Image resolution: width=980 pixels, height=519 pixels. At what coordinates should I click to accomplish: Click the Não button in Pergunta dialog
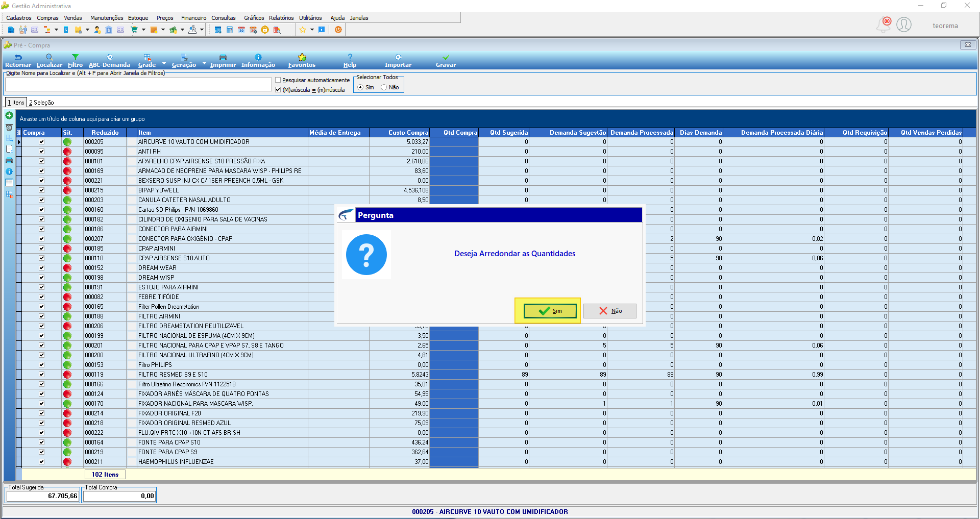click(610, 311)
